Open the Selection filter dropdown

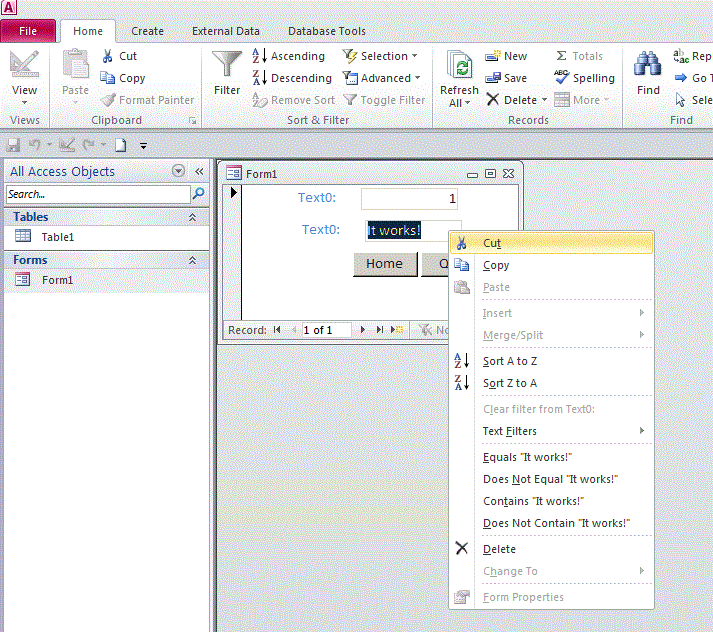pos(381,56)
